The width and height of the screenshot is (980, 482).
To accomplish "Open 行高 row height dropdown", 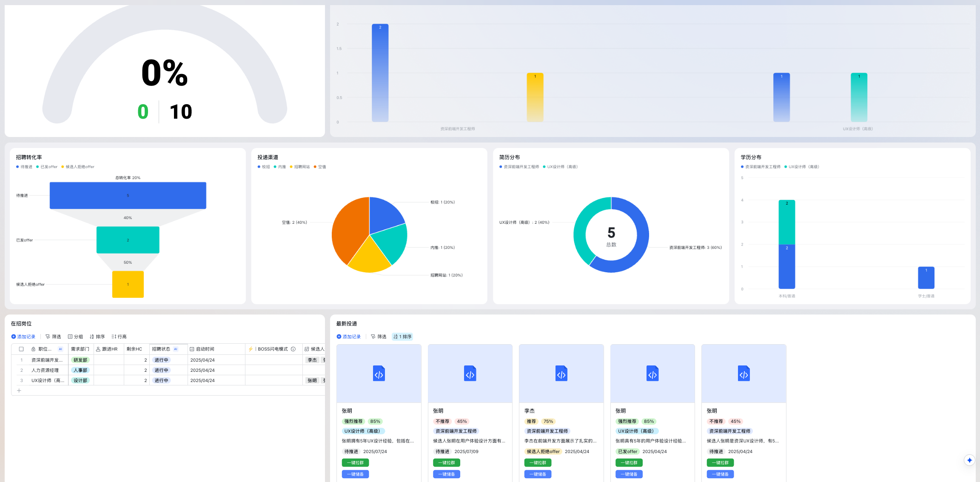I will (x=119, y=337).
